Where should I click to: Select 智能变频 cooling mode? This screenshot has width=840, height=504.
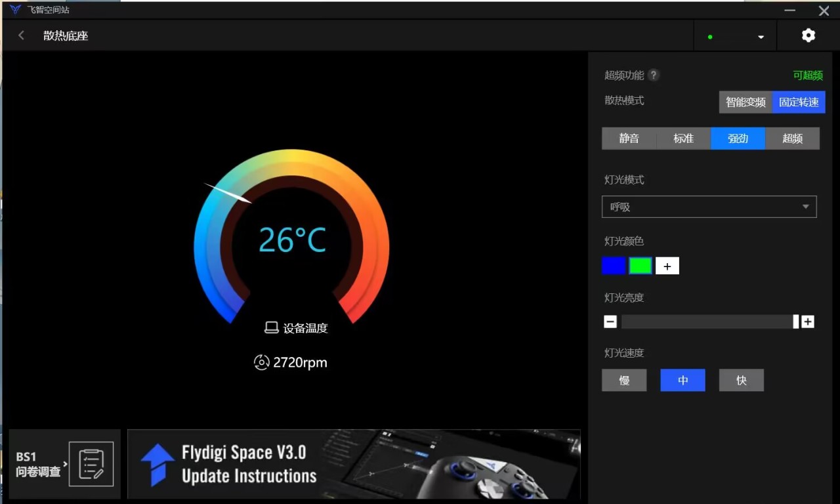point(745,102)
